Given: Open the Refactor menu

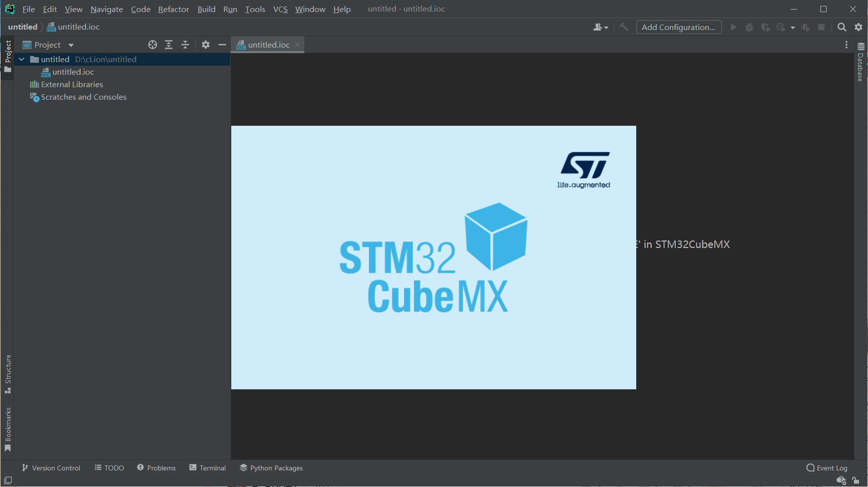Looking at the screenshot, I should pyautogui.click(x=174, y=9).
